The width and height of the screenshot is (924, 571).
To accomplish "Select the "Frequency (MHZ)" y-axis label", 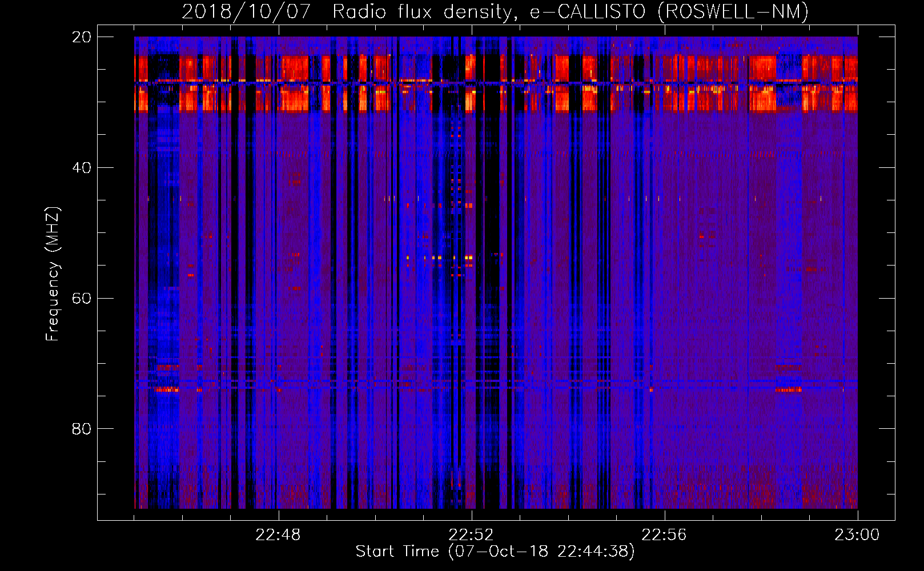I will click(53, 274).
